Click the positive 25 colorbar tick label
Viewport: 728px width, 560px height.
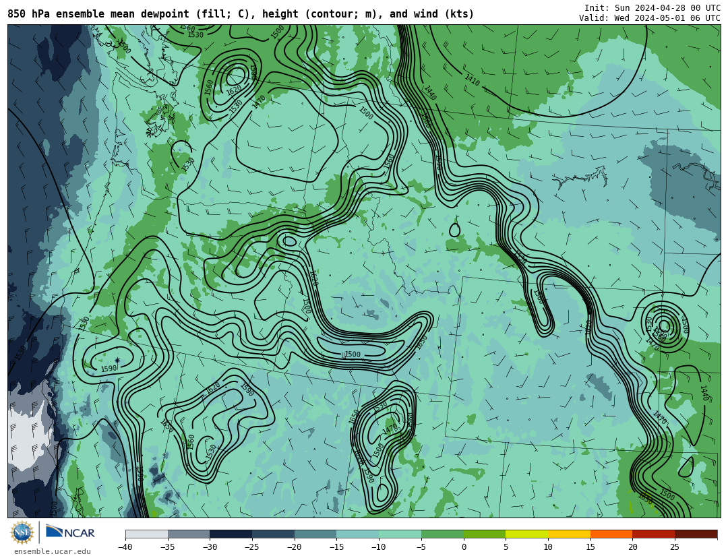(x=675, y=547)
